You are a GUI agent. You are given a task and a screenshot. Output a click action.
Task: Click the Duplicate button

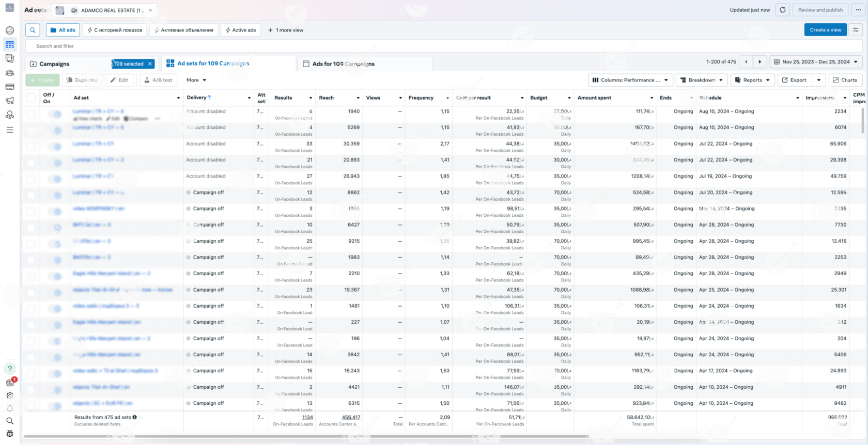pyautogui.click(x=82, y=80)
